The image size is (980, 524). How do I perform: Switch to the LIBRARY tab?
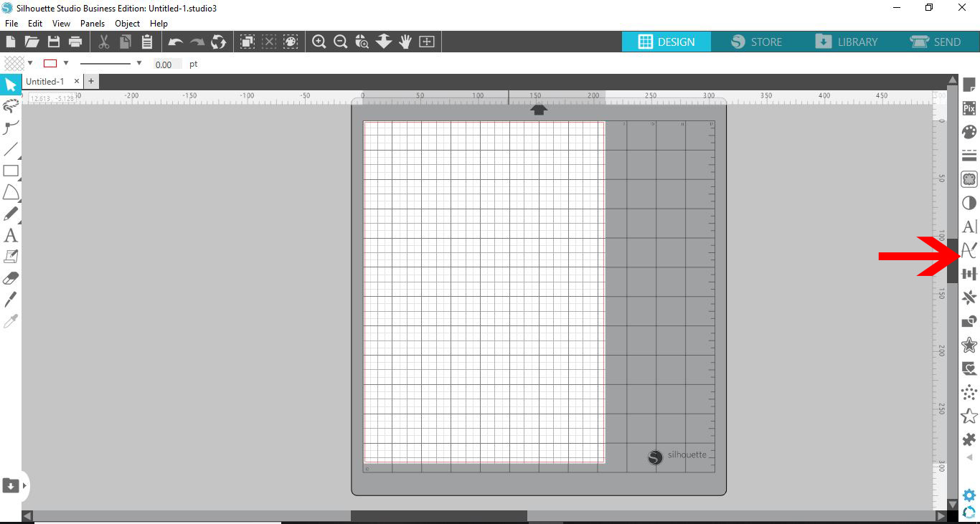846,42
